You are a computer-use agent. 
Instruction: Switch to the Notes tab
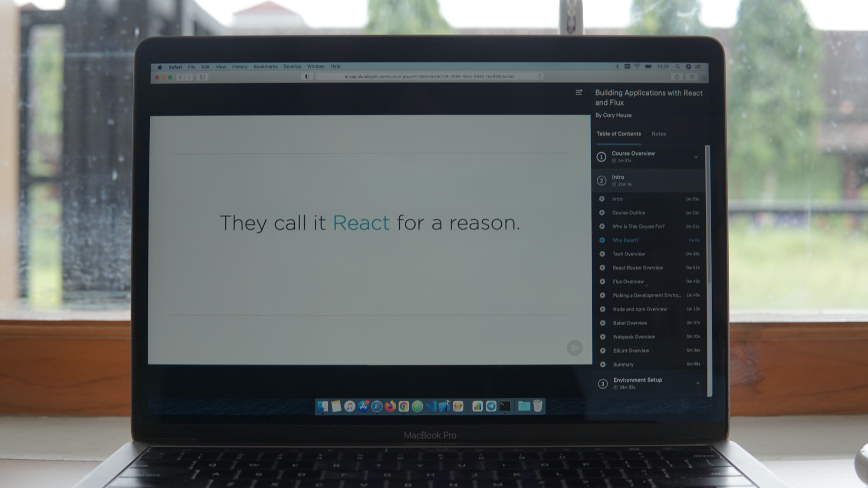click(658, 134)
